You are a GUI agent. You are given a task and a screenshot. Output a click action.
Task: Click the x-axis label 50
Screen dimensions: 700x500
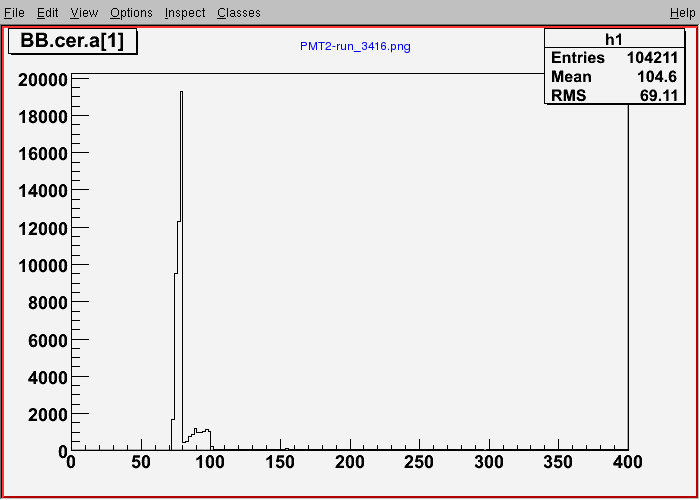point(141,462)
